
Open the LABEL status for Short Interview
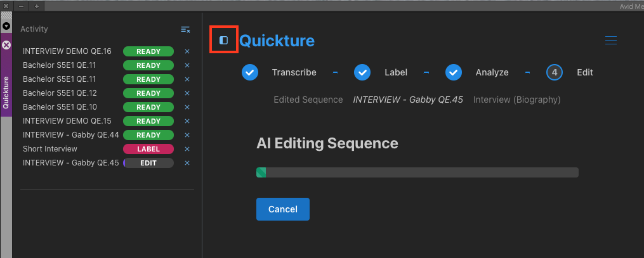click(x=148, y=150)
